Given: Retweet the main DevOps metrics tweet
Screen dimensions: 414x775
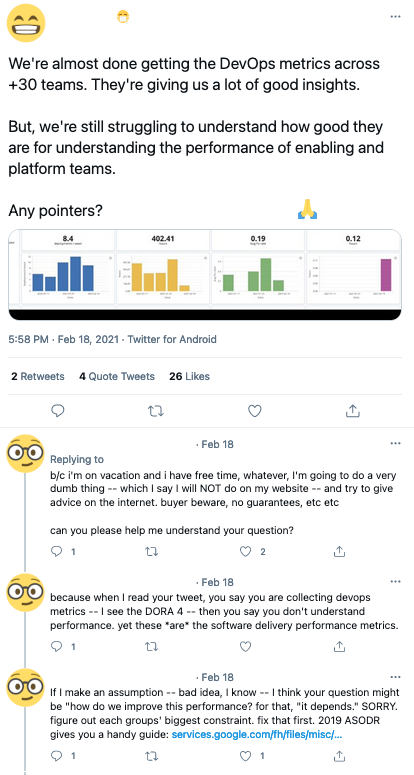Looking at the screenshot, I should [156, 410].
